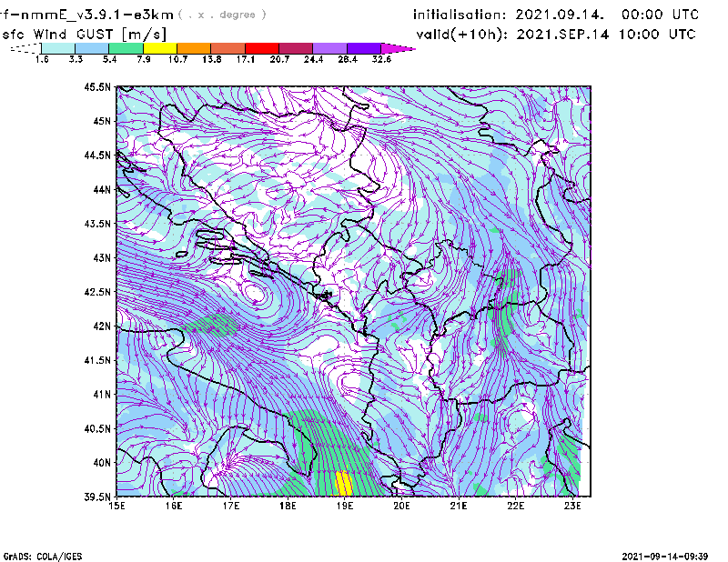Click the 16E longitude label
The width and height of the screenshot is (728, 562).
pos(174,506)
